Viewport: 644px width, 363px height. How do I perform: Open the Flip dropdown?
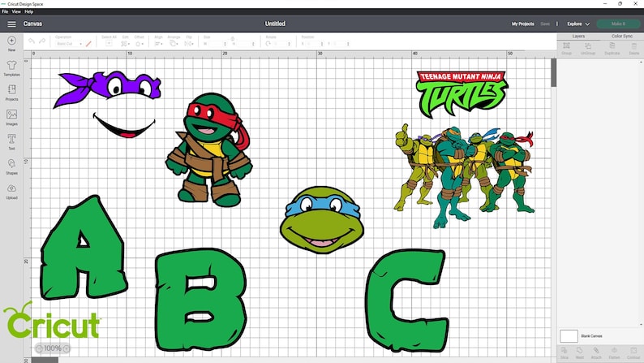189,43
